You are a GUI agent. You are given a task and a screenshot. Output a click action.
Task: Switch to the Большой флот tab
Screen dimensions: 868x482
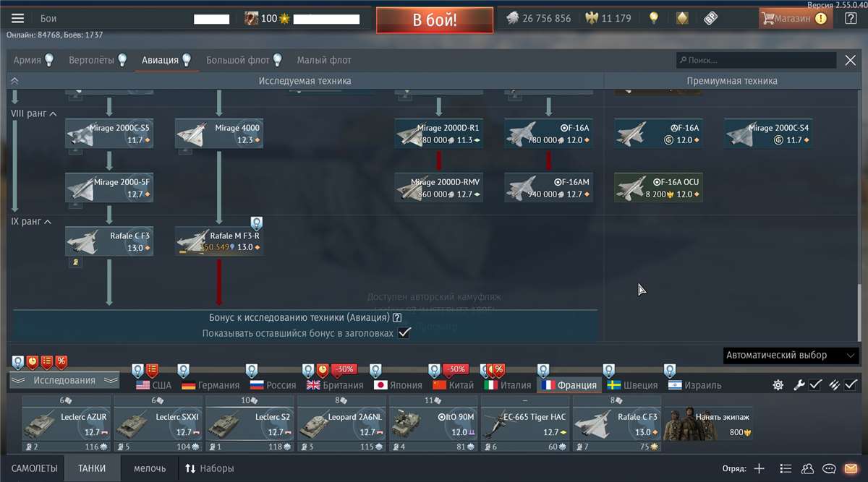[x=244, y=60]
